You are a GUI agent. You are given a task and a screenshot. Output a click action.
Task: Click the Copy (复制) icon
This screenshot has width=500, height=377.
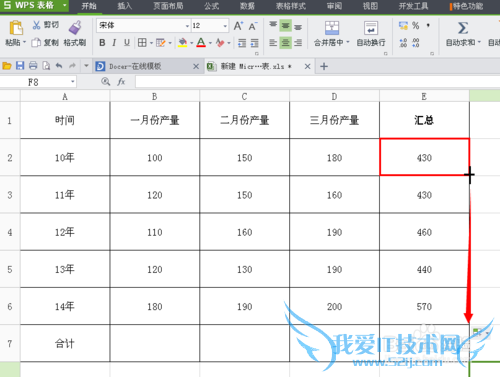click(x=36, y=43)
